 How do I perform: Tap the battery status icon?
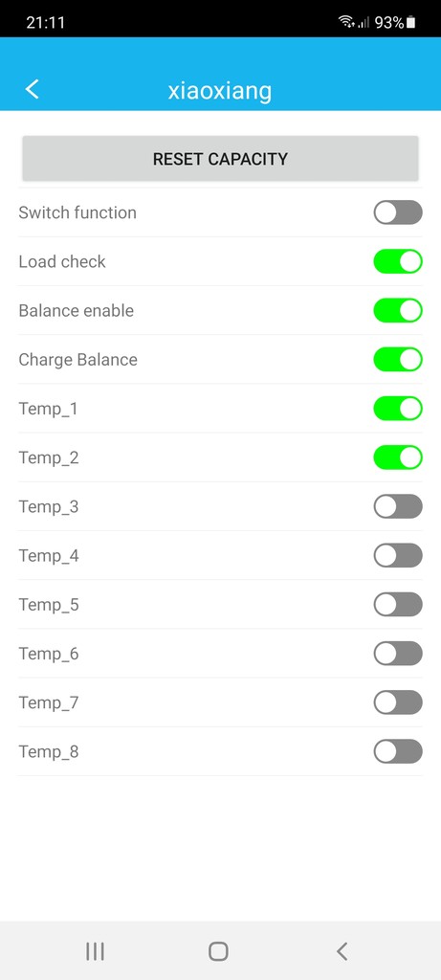point(410,23)
